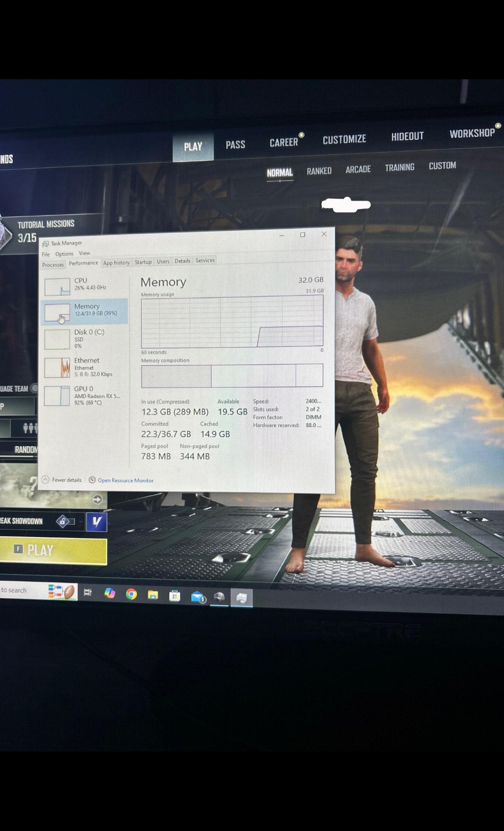Click the '14.9 GB' cached value

pyautogui.click(x=215, y=434)
